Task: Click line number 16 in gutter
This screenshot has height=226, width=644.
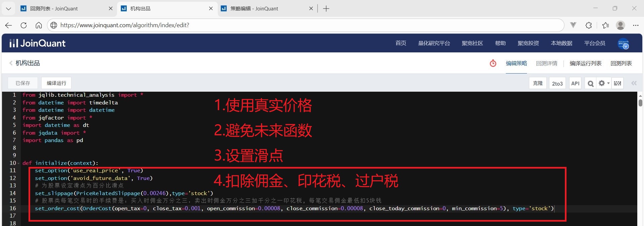Action: coord(13,209)
